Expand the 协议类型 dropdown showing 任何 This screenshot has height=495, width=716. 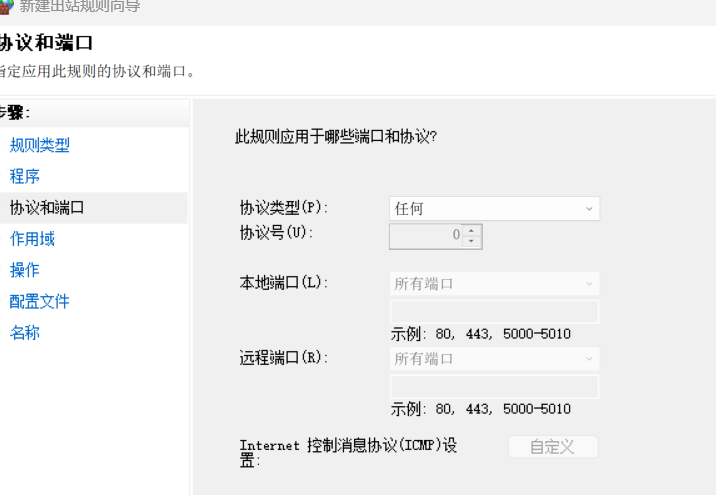tap(494, 209)
